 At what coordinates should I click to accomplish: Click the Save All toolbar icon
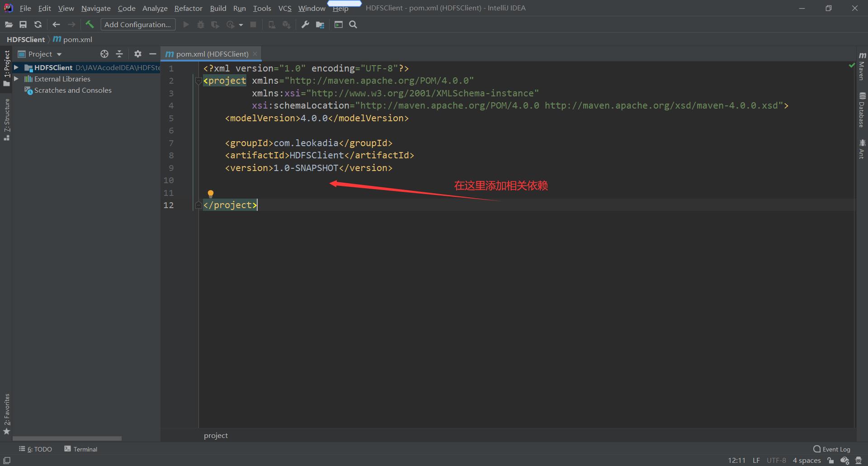click(23, 25)
